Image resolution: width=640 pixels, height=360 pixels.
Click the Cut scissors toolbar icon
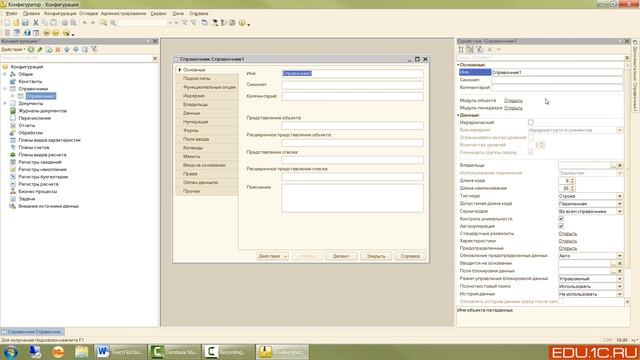pyautogui.click(x=36, y=23)
